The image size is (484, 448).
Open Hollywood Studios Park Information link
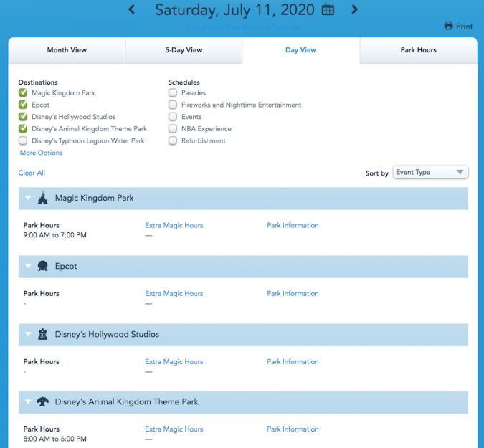coord(293,362)
